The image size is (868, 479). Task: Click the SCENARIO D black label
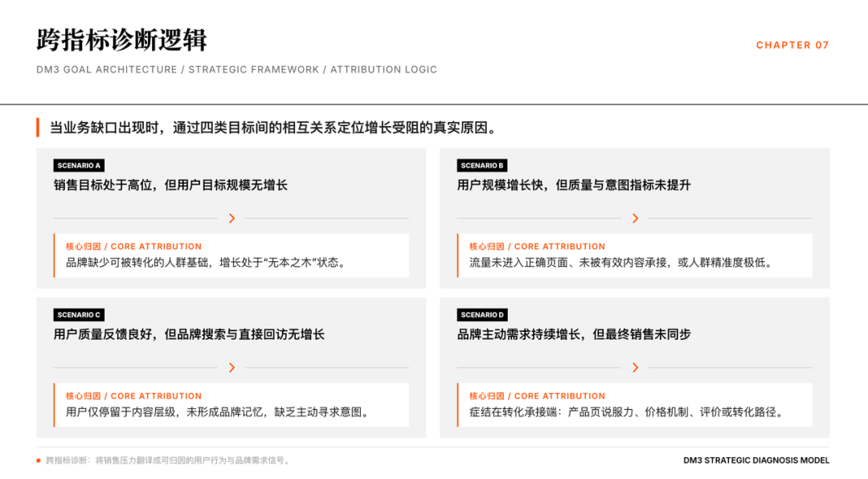click(x=482, y=315)
